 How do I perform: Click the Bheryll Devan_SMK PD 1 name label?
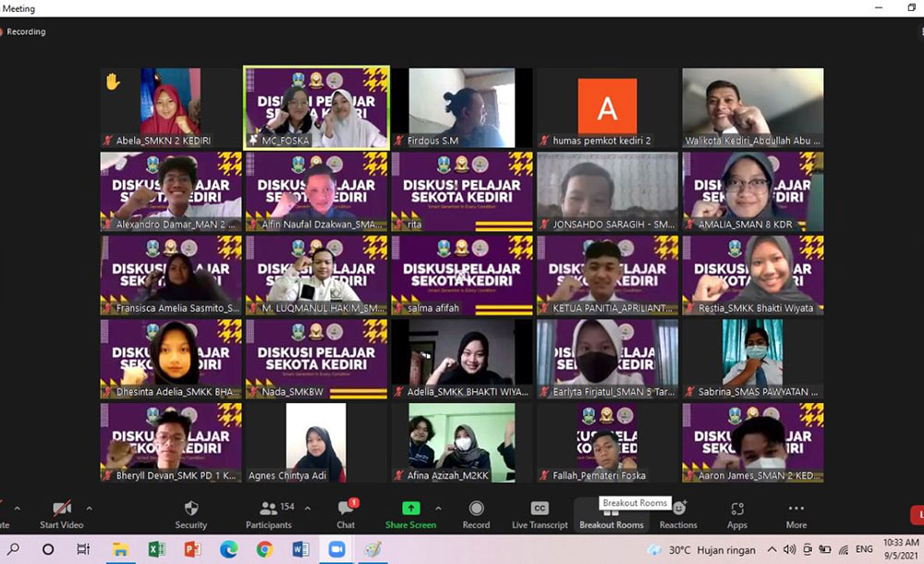pyautogui.click(x=176, y=475)
